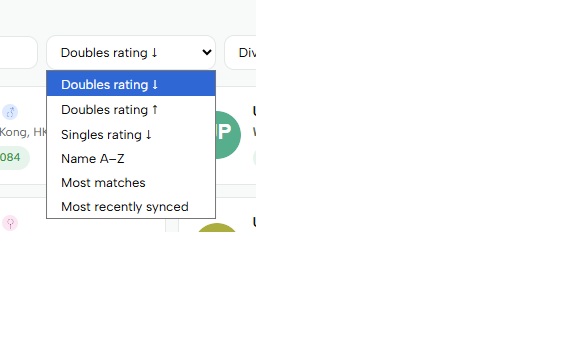Image resolution: width=583 pixels, height=361 pixels.
Task: Click the partially visible field left of sort
Action: pos(19,52)
